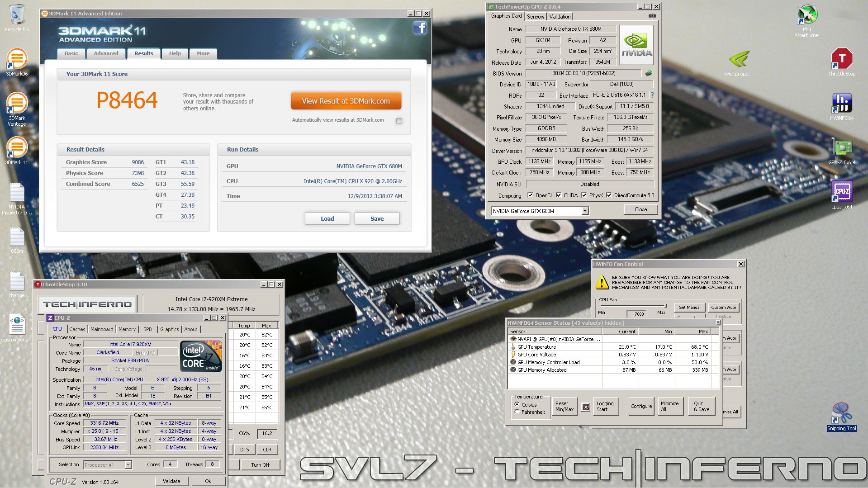Open the GPU selection dropdown in GPU-Z

point(585,211)
